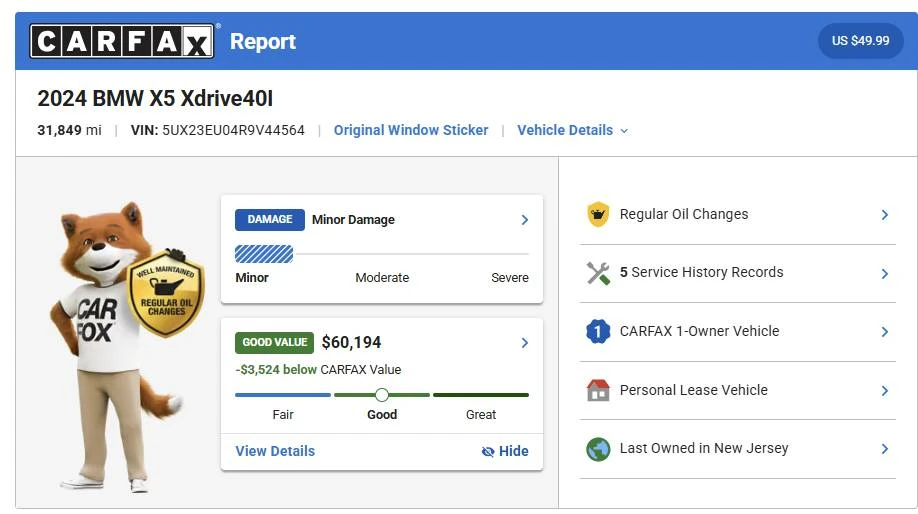Click the Well Maintained gold shield badge
Screen dimensions: 918x514
pyautogui.click(x=166, y=294)
